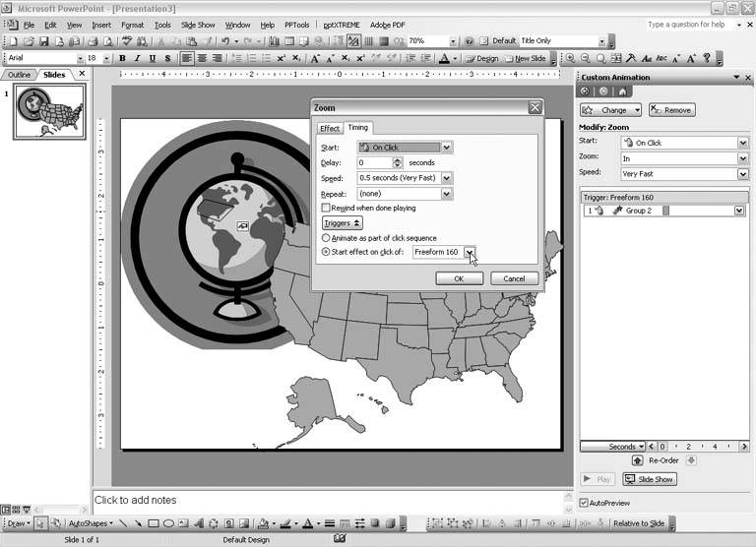The image size is (756, 547).
Task: Click the Bold formatting icon
Action: click(123, 59)
